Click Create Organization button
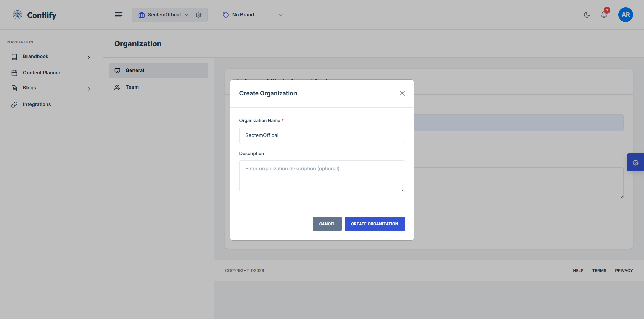This screenshot has height=319, width=644. click(x=374, y=224)
